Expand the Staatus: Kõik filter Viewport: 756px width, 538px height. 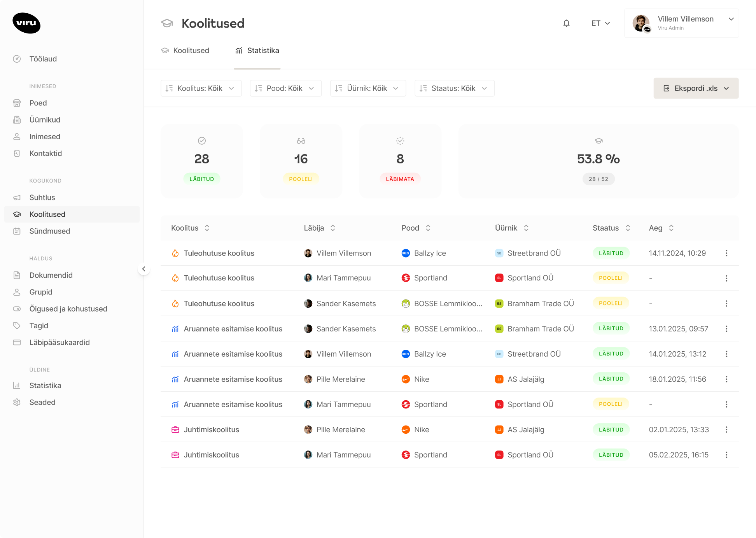[x=454, y=88]
